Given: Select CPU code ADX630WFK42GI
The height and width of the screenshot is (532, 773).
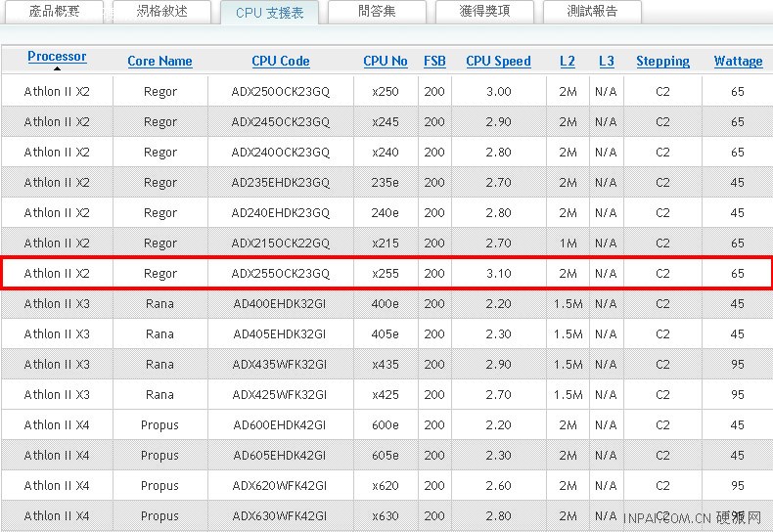Looking at the screenshot, I should pyautogui.click(x=280, y=515).
